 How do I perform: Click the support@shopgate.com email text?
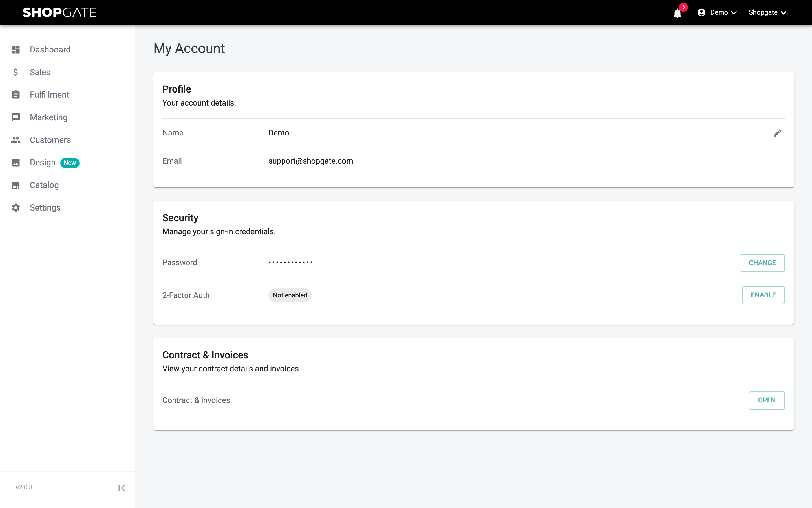pyautogui.click(x=311, y=161)
